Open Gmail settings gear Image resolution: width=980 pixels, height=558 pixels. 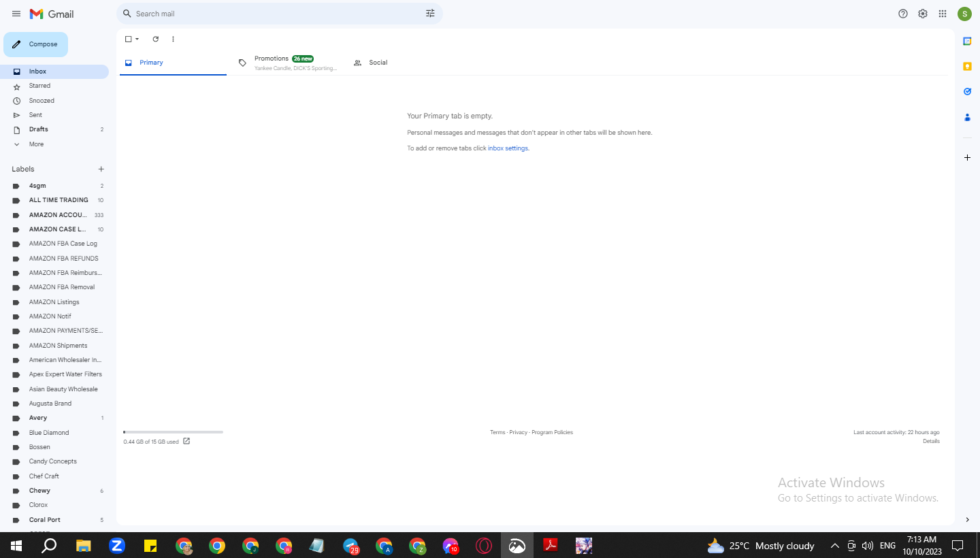click(923, 14)
